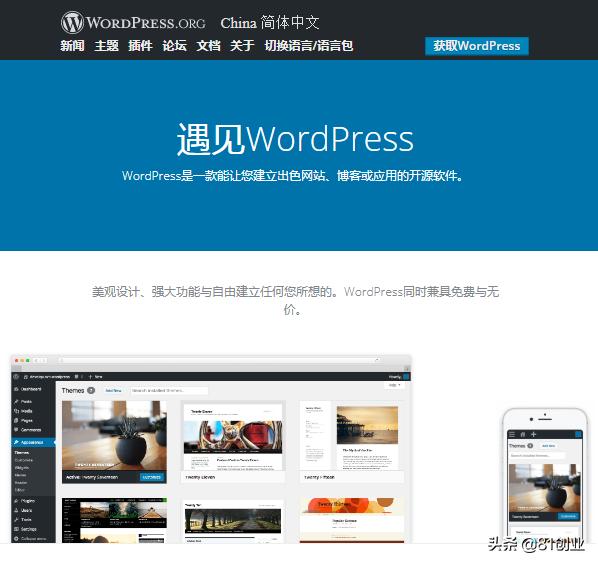
Task: Click the China 简体中文 site title
Action: pyautogui.click(x=270, y=23)
